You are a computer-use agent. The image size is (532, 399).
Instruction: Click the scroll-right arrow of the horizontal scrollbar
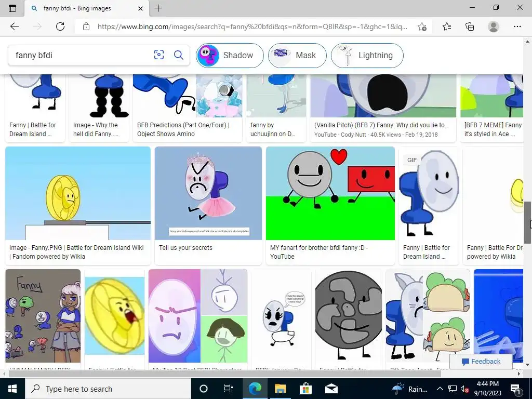click(519, 374)
